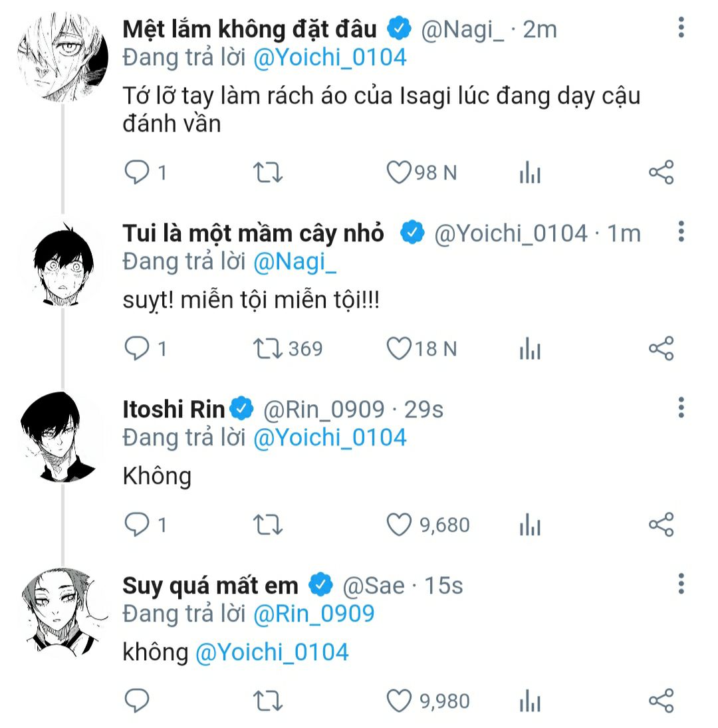View analytics of Nagi's tweet
Screen dimensions: 718x728
click(x=530, y=173)
